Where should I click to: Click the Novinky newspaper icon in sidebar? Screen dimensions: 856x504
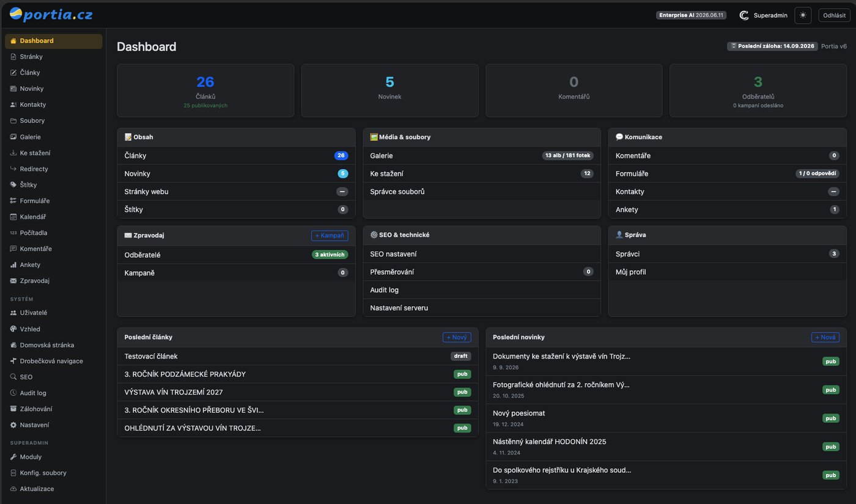click(x=13, y=89)
